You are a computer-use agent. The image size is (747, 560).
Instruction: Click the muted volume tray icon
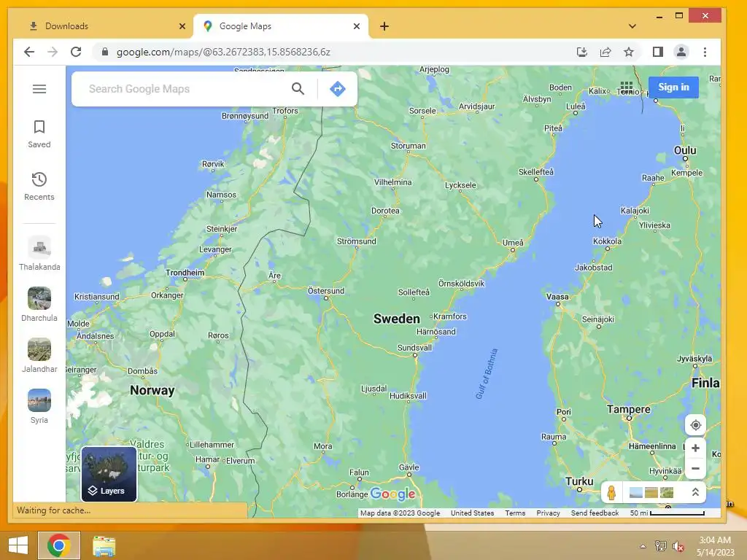(678, 546)
